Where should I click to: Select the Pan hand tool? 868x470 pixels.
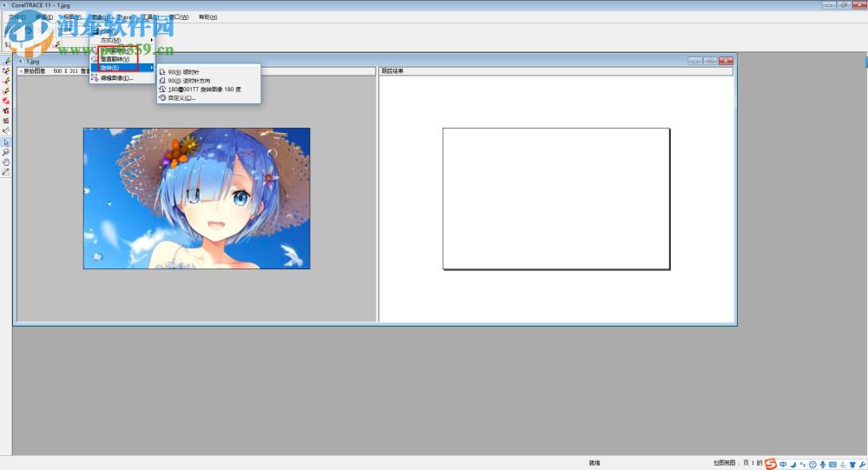coord(6,162)
